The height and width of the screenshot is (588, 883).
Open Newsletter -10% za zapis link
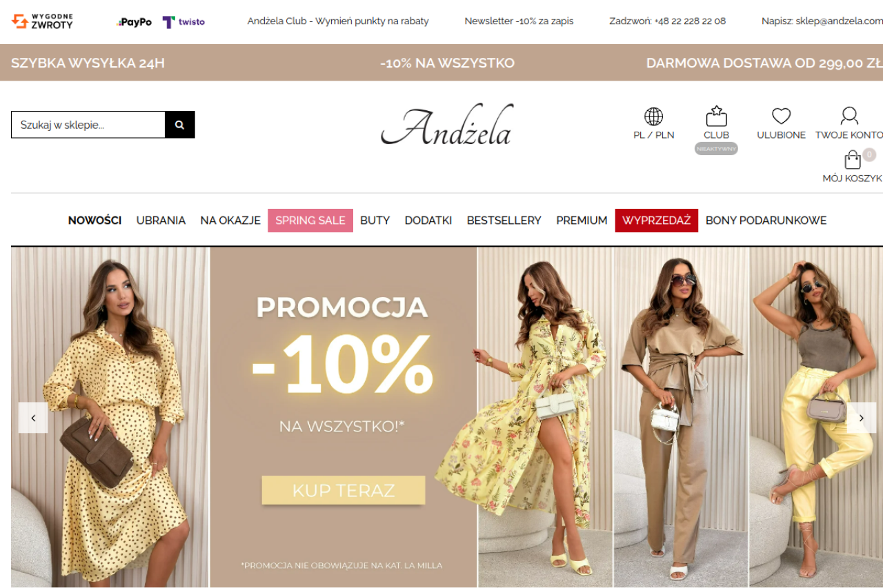click(519, 21)
